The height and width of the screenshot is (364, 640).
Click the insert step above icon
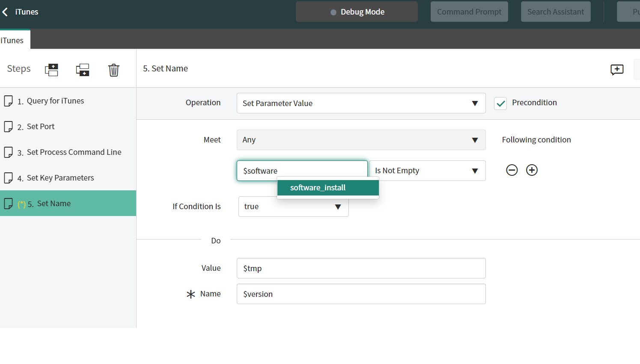pyautogui.click(x=51, y=70)
